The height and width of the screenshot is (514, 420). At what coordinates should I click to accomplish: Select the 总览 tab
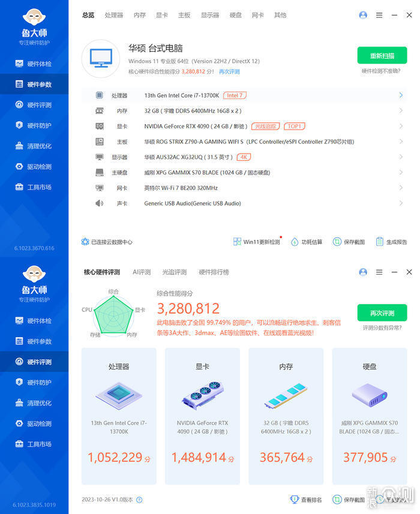click(88, 15)
